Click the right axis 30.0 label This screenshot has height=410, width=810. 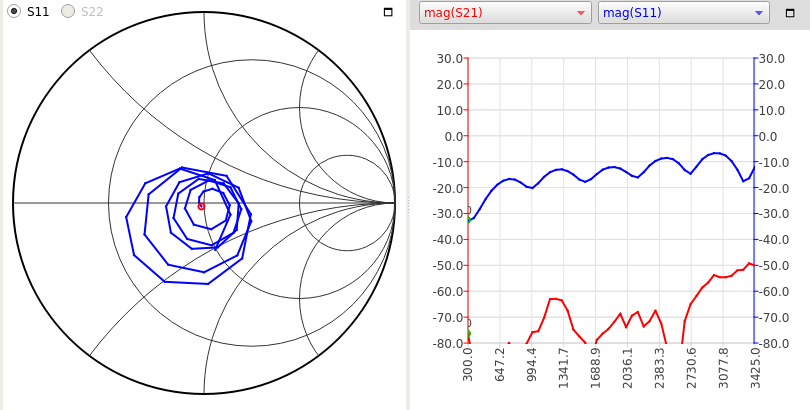tap(771, 59)
